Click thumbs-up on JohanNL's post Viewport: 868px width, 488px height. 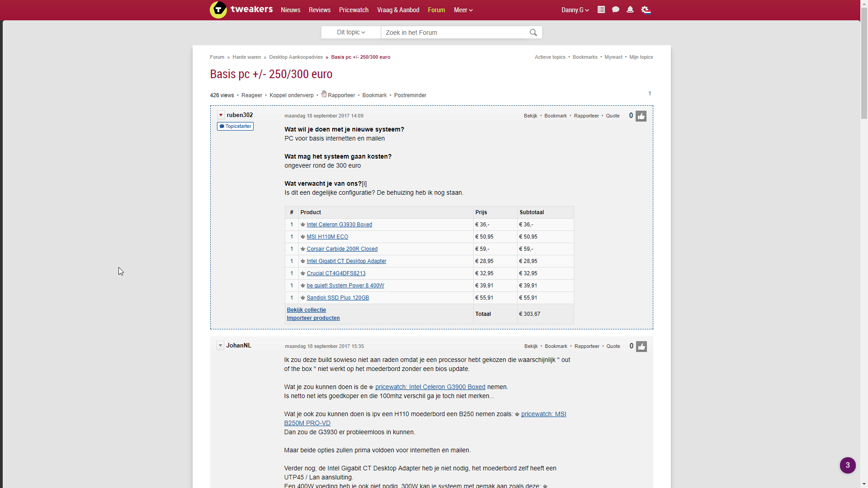tap(642, 347)
